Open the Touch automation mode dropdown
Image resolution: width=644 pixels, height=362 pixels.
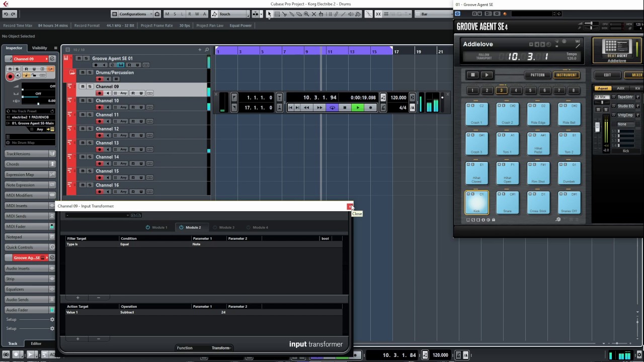coord(230,14)
